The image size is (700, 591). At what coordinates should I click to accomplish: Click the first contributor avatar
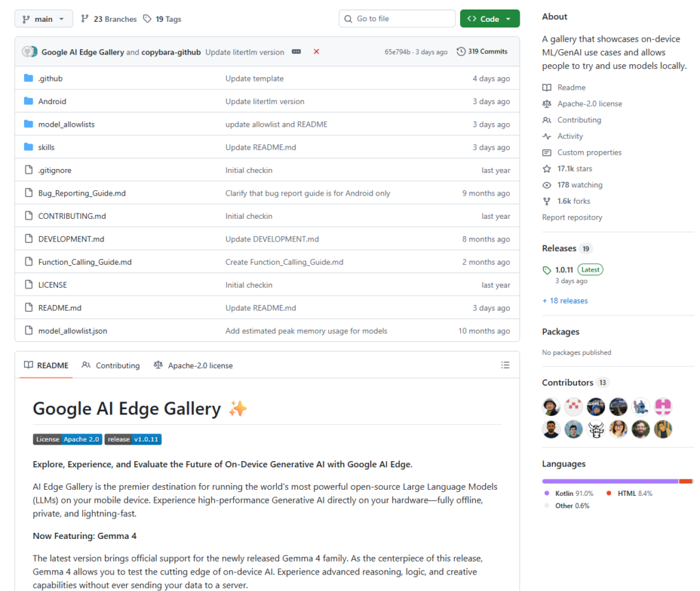tap(552, 407)
